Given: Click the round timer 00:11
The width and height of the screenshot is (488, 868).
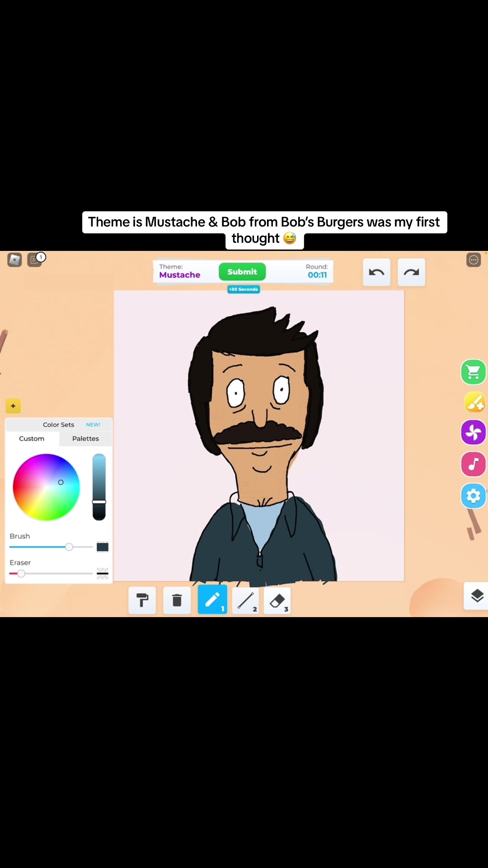Looking at the screenshot, I should pyautogui.click(x=317, y=275).
